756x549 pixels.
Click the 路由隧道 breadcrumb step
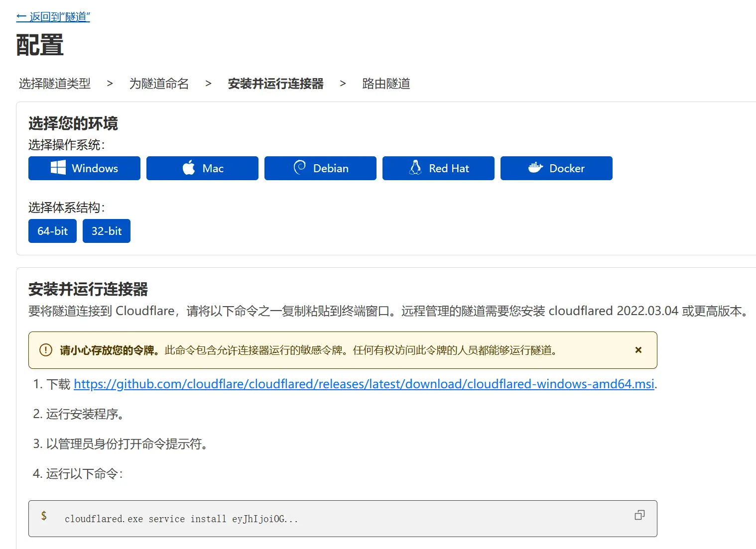click(386, 84)
